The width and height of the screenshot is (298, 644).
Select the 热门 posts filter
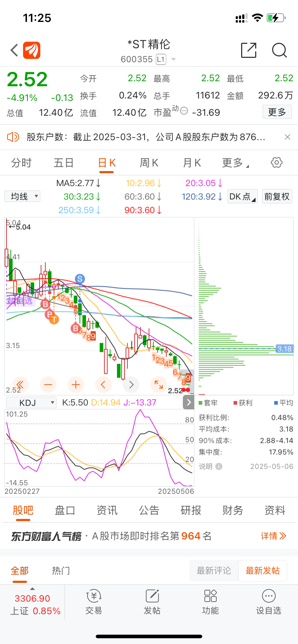tap(61, 571)
